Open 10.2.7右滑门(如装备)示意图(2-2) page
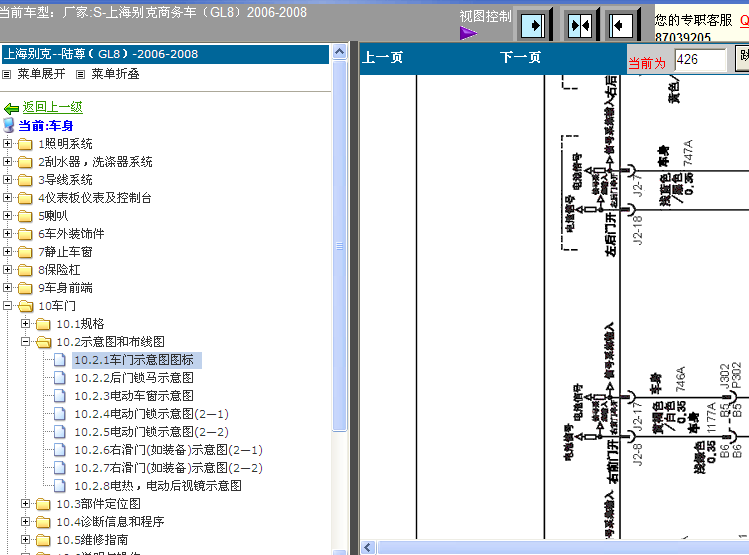The height and width of the screenshot is (555, 749). [x=169, y=468]
